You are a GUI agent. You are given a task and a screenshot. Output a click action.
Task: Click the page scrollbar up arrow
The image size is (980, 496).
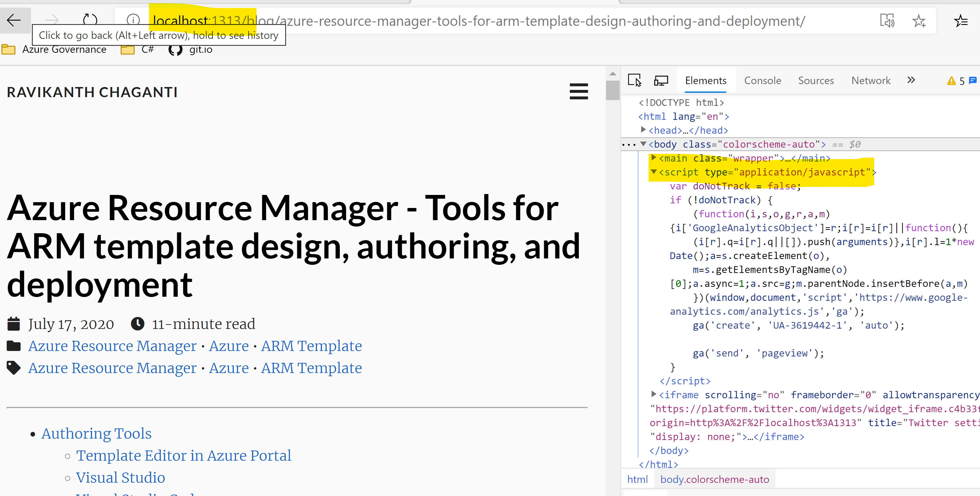[612, 74]
